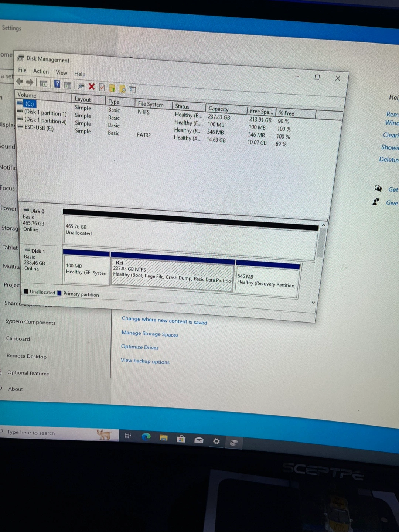
Task: Click the Settings gear on the taskbar
Action: coord(216,441)
